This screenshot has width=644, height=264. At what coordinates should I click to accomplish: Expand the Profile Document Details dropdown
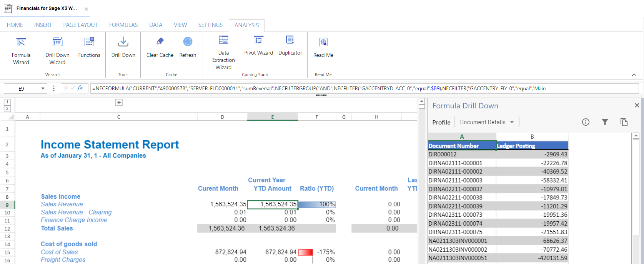point(487,122)
